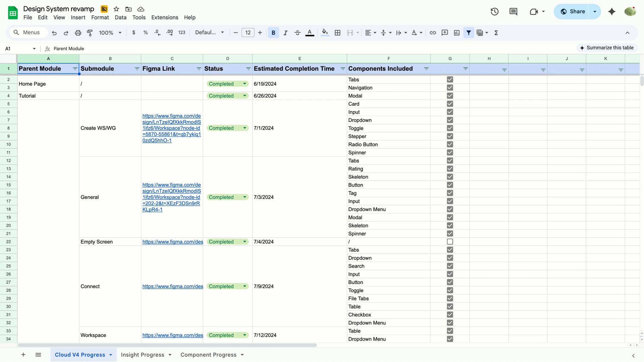The height and width of the screenshot is (362, 644).
Task: Open the Extensions menu
Action: pos(165,17)
